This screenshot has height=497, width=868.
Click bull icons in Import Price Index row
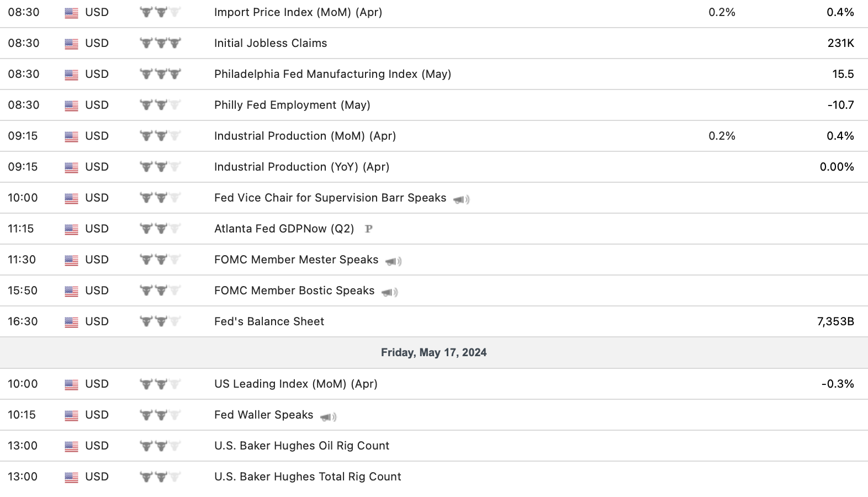(160, 12)
